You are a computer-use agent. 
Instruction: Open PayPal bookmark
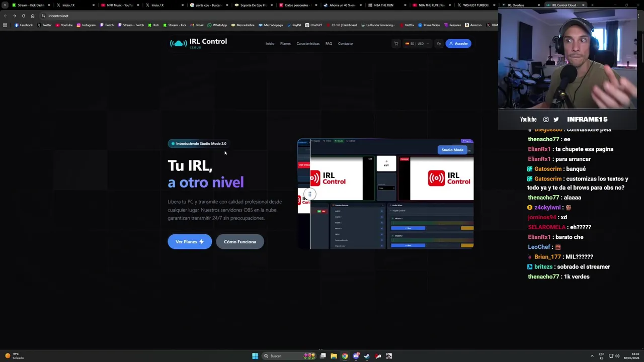point(294,25)
